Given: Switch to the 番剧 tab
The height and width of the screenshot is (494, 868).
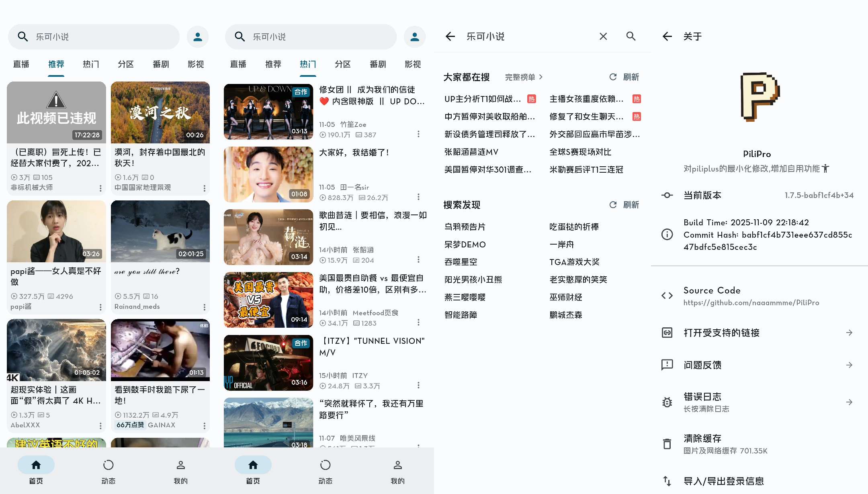Looking at the screenshot, I should click(161, 64).
